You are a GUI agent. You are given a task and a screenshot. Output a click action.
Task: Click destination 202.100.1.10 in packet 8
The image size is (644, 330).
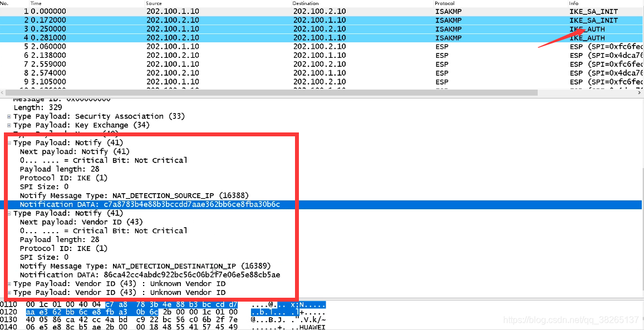point(319,73)
